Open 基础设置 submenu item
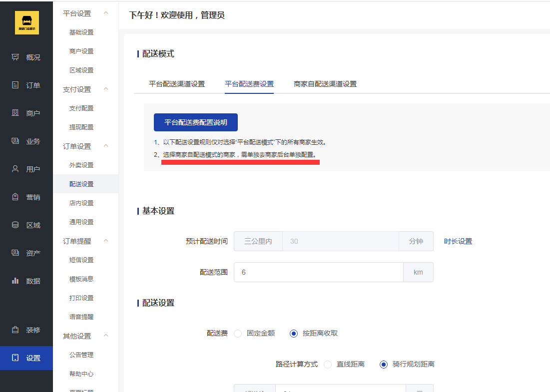 [x=81, y=32]
